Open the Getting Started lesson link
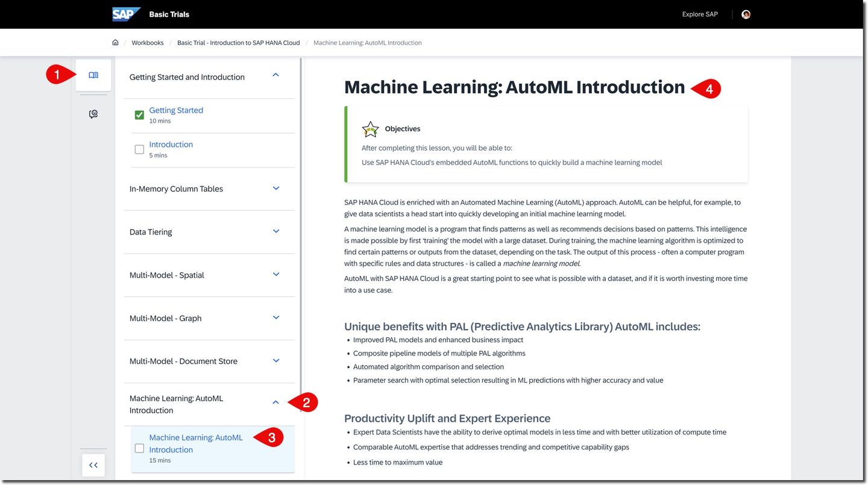The width and height of the screenshot is (868, 485). coord(176,110)
